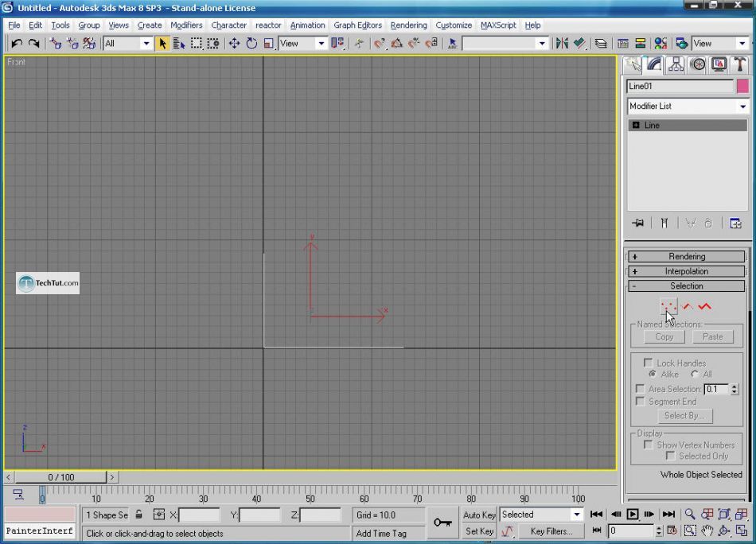
Task: Click the Set Key button
Action: pos(479,531)
